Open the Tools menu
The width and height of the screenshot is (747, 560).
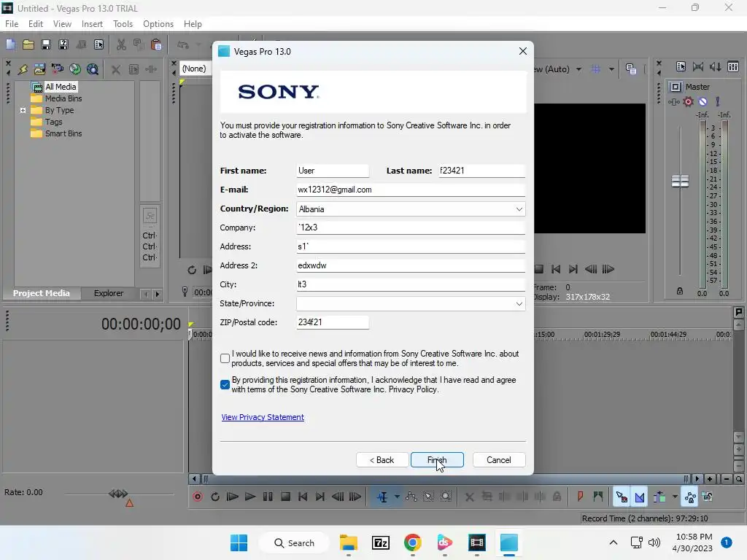(123, 24)
